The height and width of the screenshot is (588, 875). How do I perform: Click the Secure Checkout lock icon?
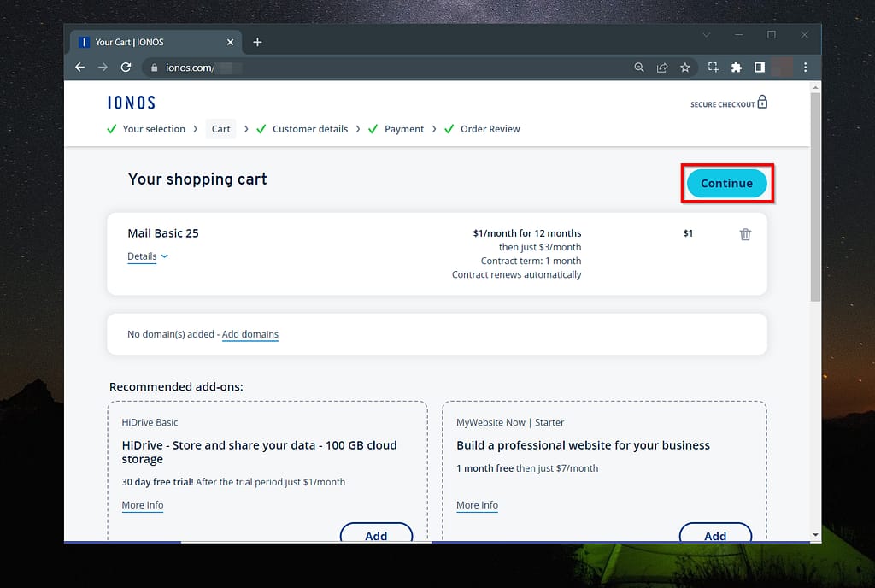[x=762, y=102]
